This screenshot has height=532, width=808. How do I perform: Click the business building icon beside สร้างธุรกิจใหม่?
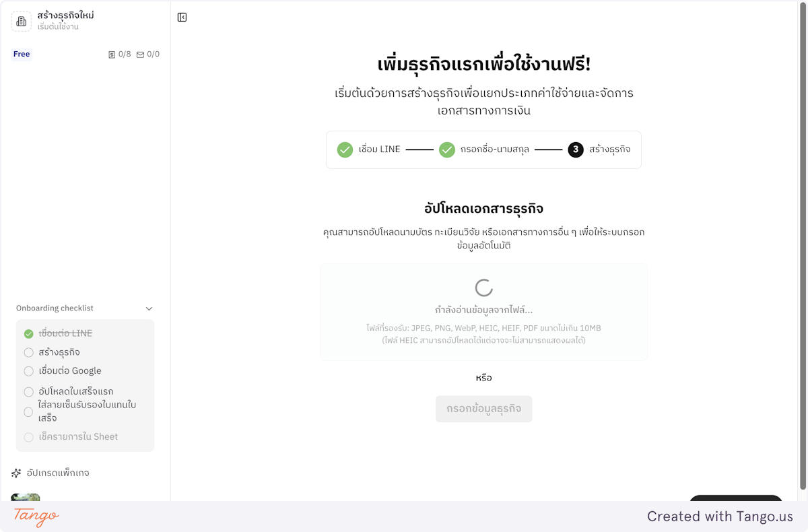[x=22, y=21]
